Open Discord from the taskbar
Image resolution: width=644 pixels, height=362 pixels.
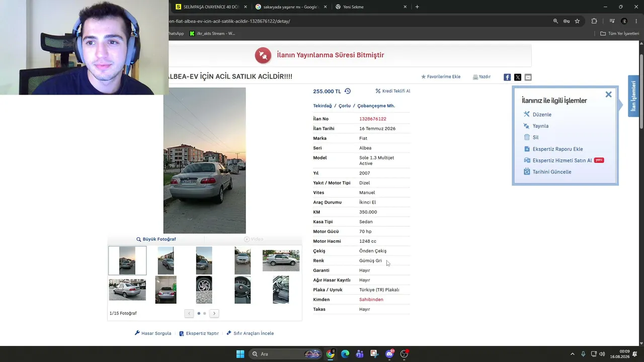[389, 354]
